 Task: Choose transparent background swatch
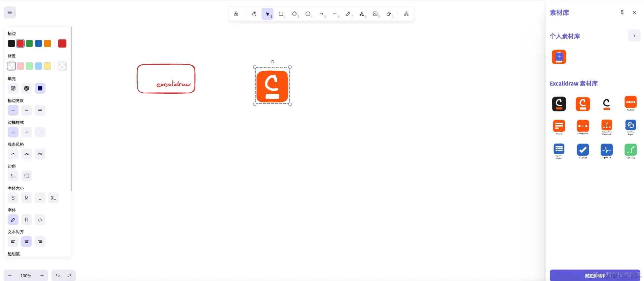click(x=11, y=66)
